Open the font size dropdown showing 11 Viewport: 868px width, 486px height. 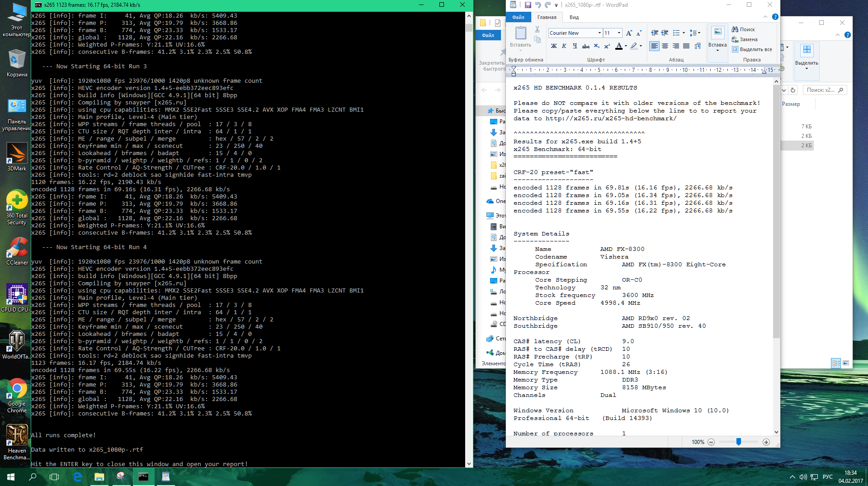pos(619,33)
